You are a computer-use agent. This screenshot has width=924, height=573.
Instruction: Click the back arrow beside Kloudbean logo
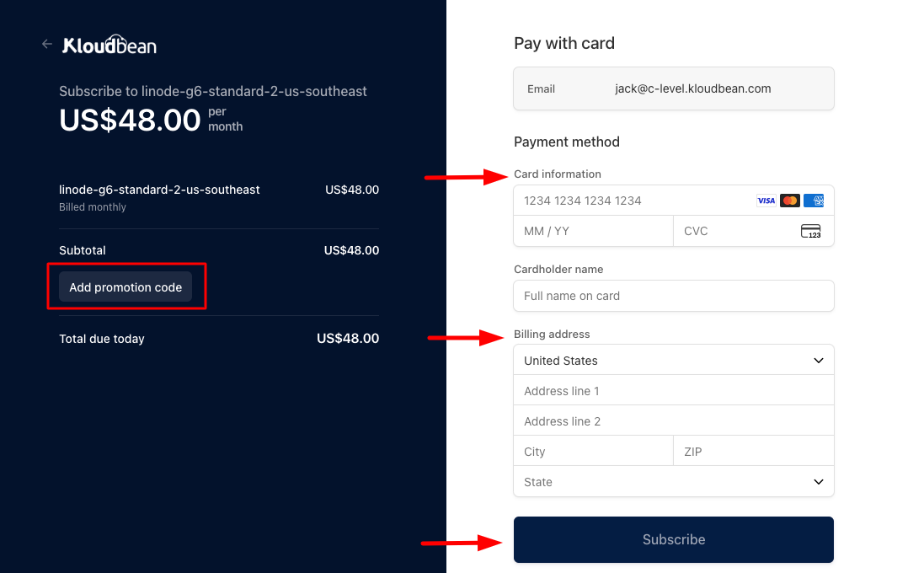pos(47,44)
